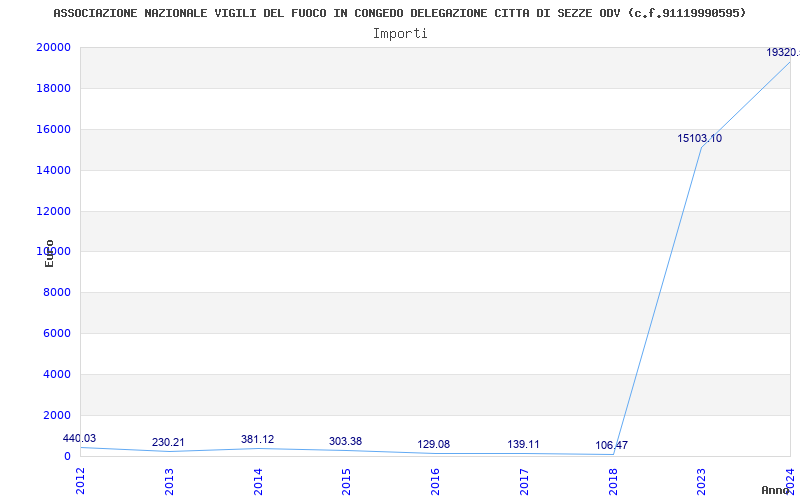The image size is (800, 500).
Task: Click the 16000 y-axis tick label
Action: click(x=53, y=130)
